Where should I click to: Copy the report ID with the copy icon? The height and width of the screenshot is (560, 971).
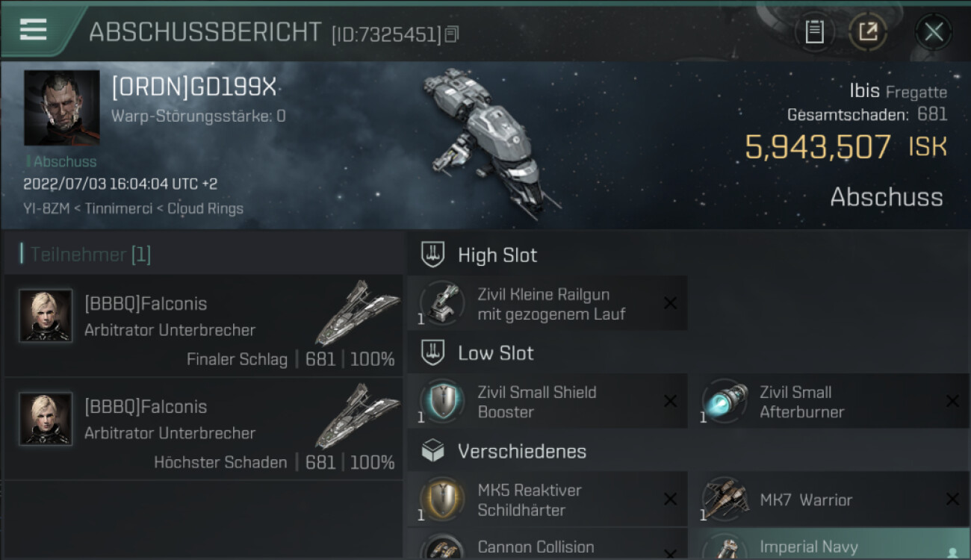pos(451,34)
